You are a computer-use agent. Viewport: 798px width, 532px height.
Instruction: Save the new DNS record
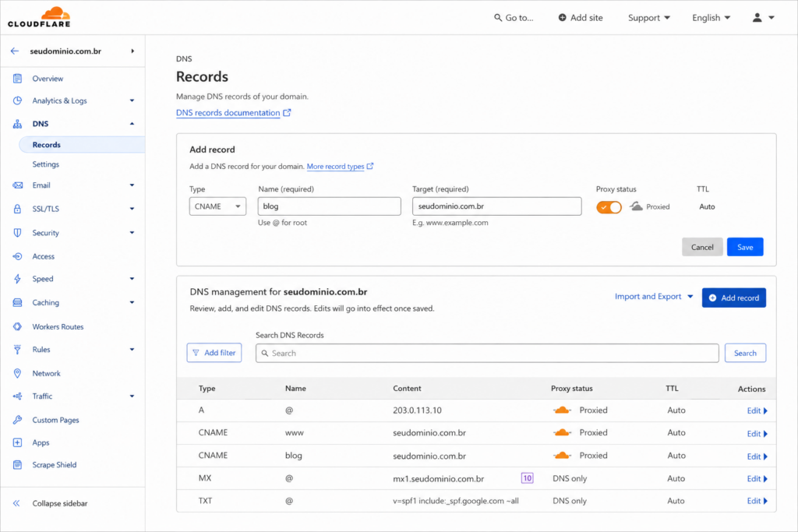pyautogui.click(x=745, y=247)
